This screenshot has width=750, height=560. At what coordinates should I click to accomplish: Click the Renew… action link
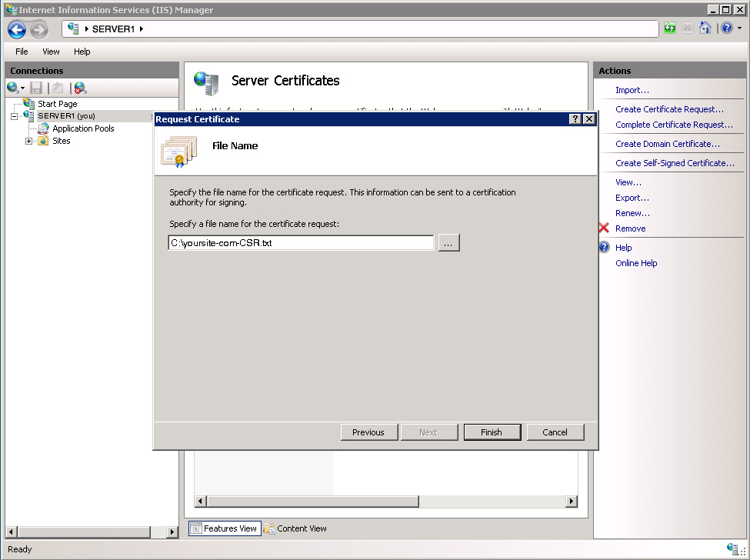click(x=632, y=213)
